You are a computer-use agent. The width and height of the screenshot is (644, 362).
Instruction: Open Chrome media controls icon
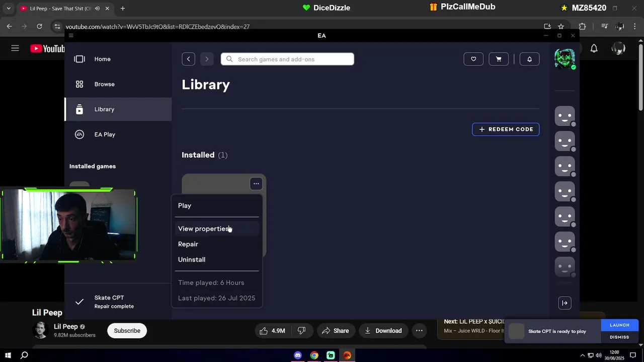click(604, 27)
